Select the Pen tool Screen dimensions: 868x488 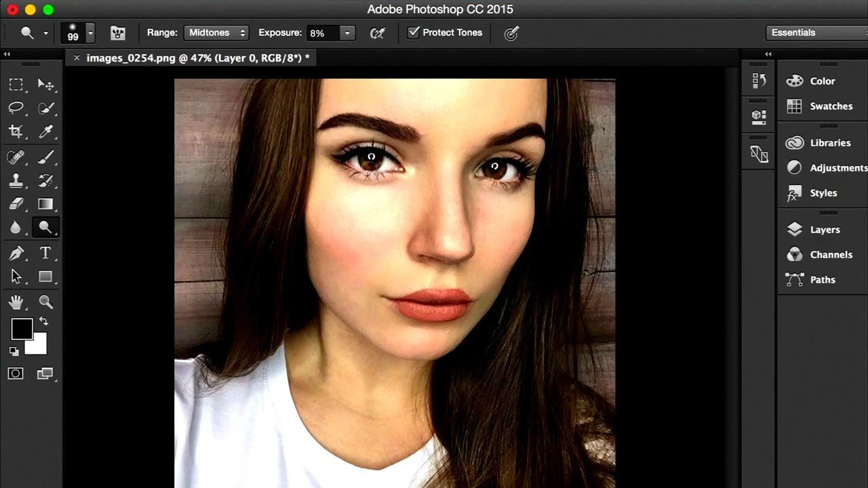pyautogui.click(x=16, y=253)
